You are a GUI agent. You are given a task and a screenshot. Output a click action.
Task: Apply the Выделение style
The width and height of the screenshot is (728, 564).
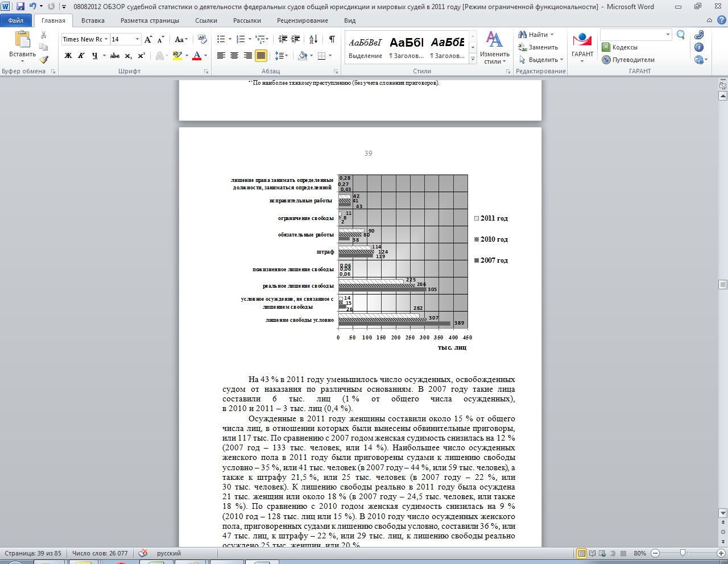point(365,48)
